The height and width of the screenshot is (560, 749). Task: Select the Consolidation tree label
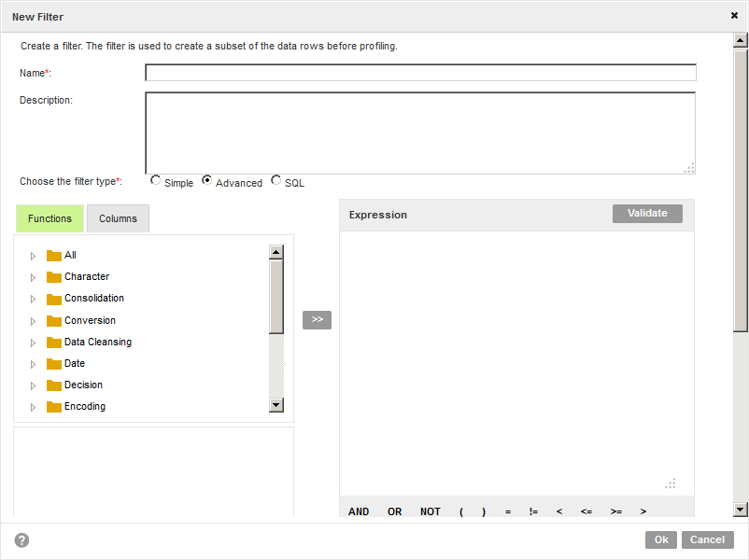coord(94,298)
